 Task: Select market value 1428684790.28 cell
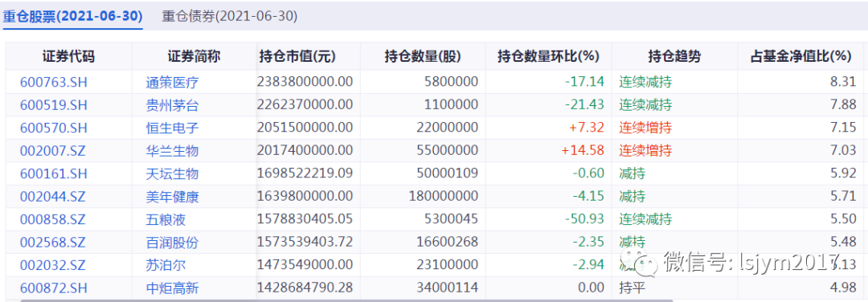point(305,288)
